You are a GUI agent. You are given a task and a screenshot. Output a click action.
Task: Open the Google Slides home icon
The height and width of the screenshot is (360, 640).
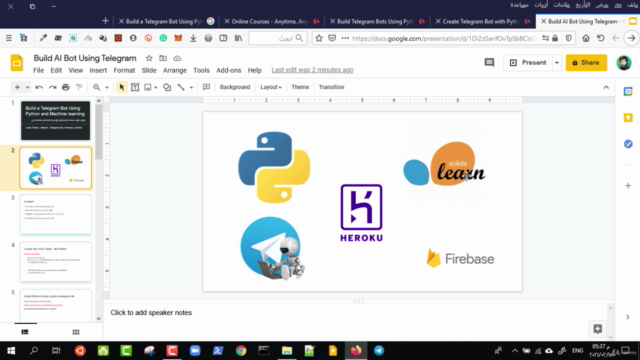coord(17,63)
